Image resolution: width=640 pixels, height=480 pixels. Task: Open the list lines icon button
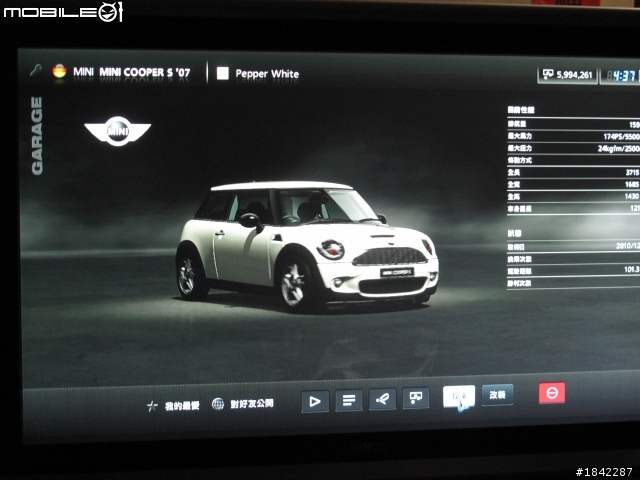(349, 400)
